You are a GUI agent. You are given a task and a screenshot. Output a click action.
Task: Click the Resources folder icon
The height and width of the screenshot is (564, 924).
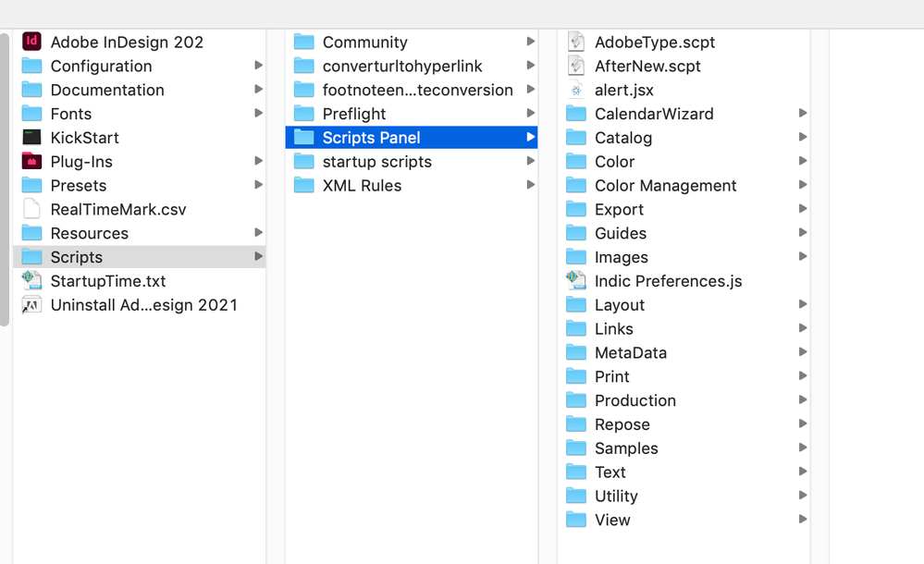click(x=31, y=233)
